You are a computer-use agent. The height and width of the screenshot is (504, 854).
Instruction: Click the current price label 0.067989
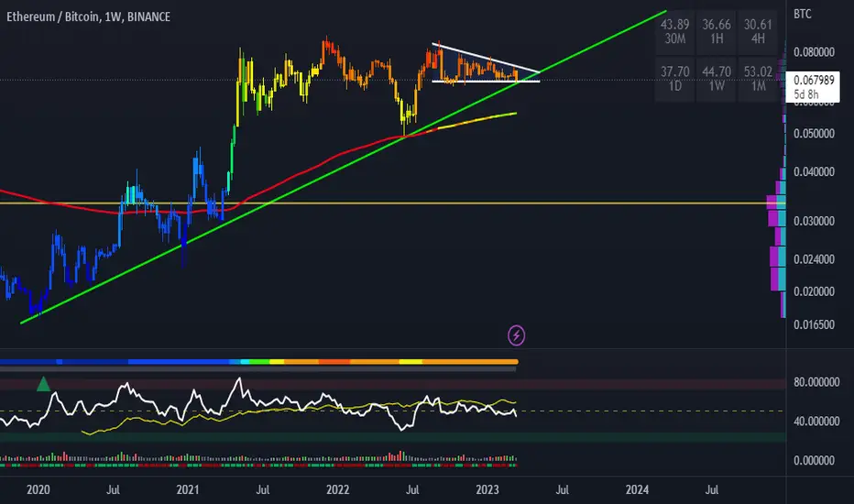pos(814,80)
